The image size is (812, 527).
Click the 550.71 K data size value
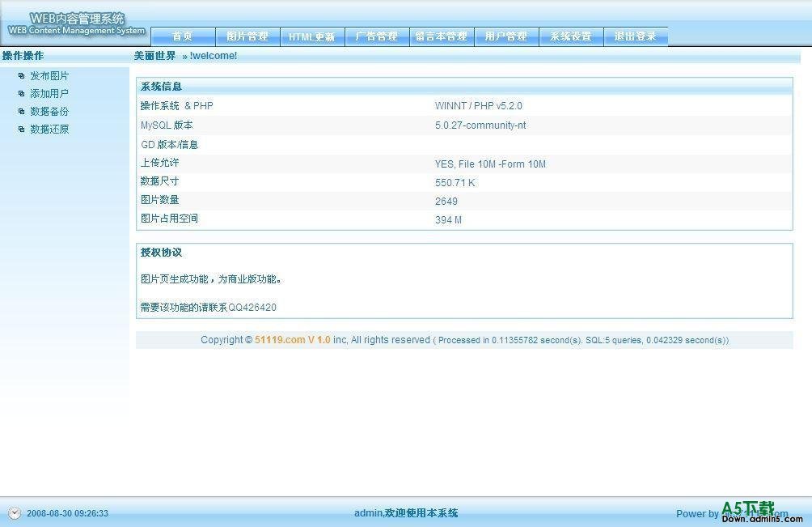(x=455, y=182)
